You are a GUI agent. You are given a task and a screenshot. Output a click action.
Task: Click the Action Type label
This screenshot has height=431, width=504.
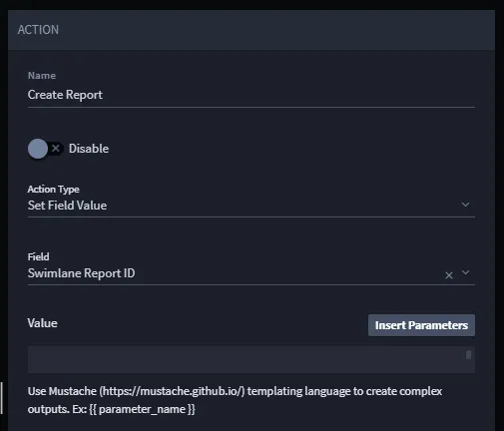pos(53,190)
